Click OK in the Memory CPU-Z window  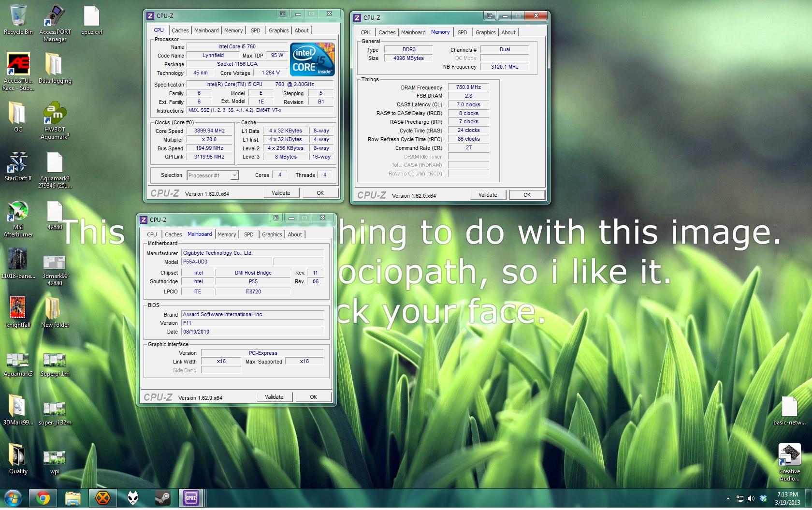point(527,195)
